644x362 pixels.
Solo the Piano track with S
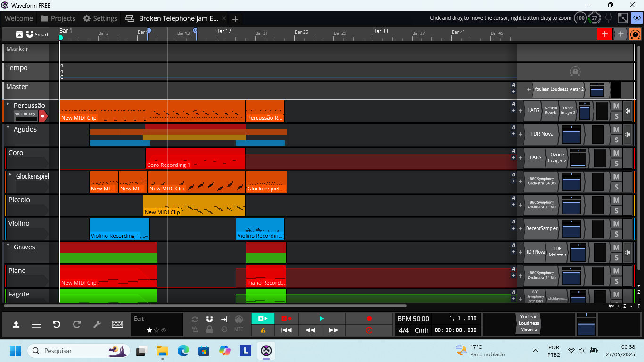pyautogui.click(x=616, y=281)
